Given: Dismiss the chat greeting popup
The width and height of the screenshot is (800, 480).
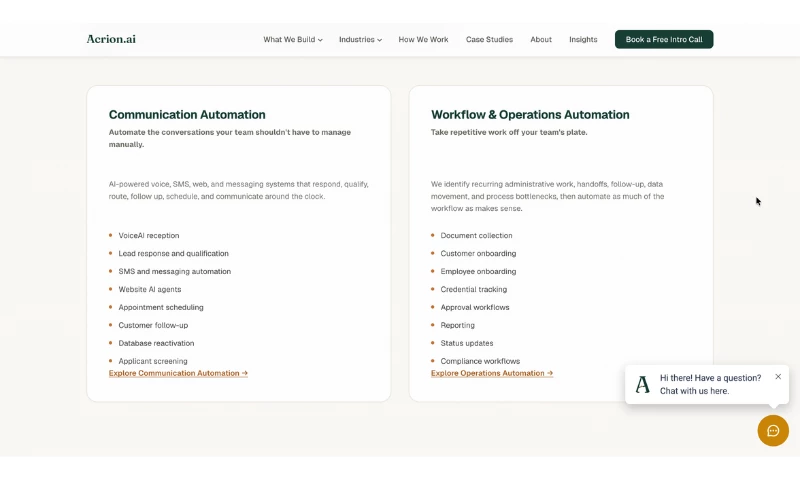Looking at the screenshot, I should (778, 376).
